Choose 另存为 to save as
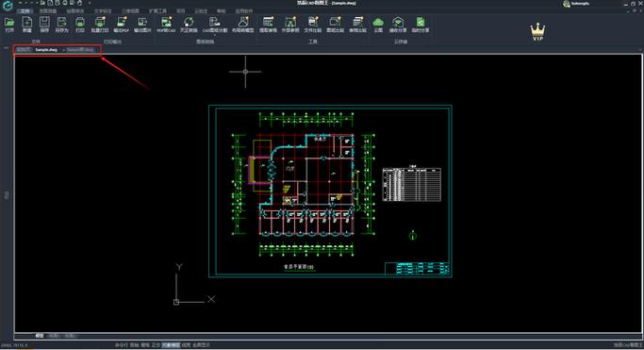The image size is (644, 350). click(x=61, y=25)
